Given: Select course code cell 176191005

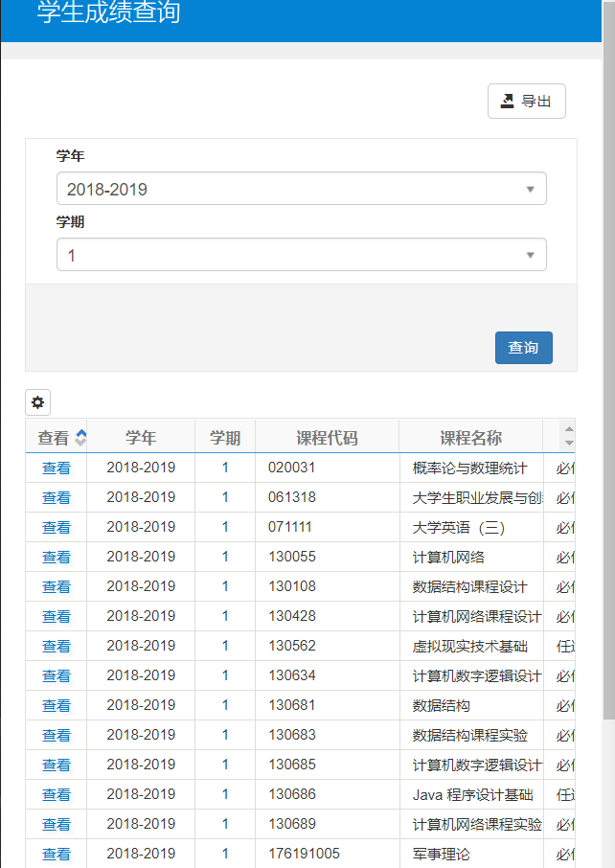Looking at the screenshot, I should click(328, 854).
